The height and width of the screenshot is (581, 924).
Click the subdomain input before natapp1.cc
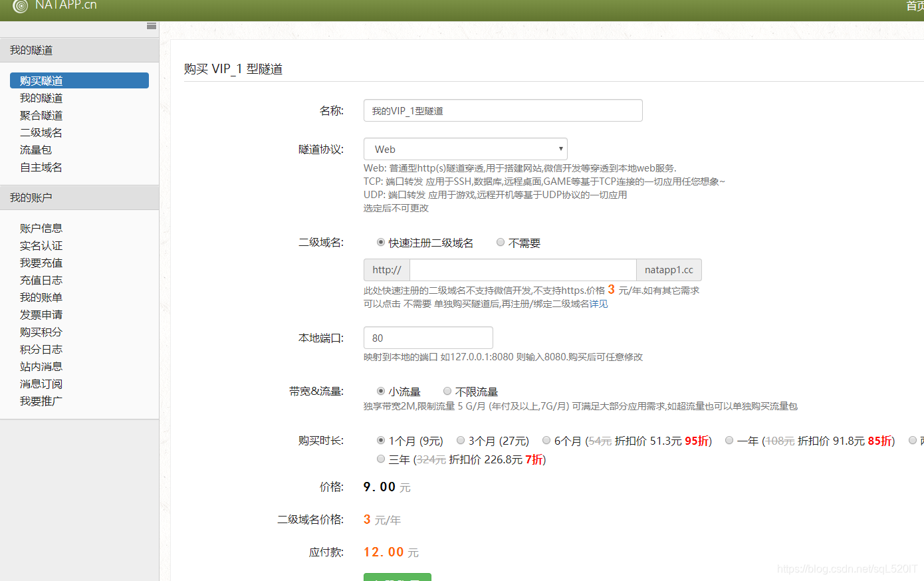[523, 270]
